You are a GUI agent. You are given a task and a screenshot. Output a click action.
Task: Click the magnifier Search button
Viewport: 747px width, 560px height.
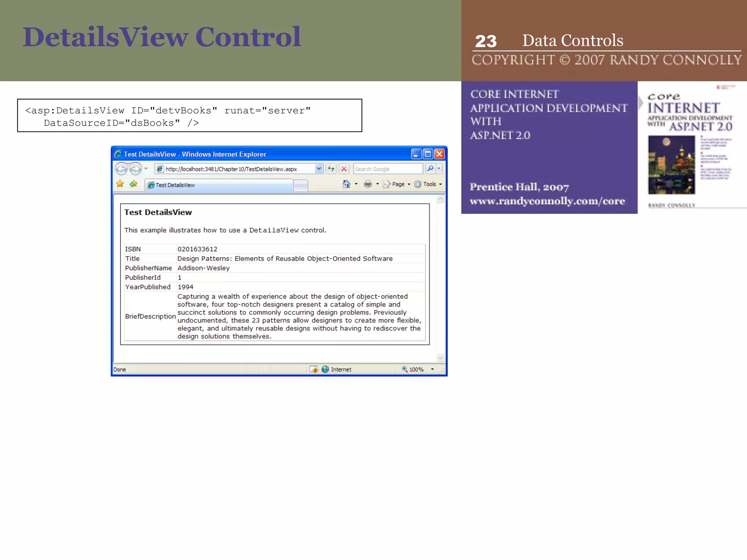430,169
